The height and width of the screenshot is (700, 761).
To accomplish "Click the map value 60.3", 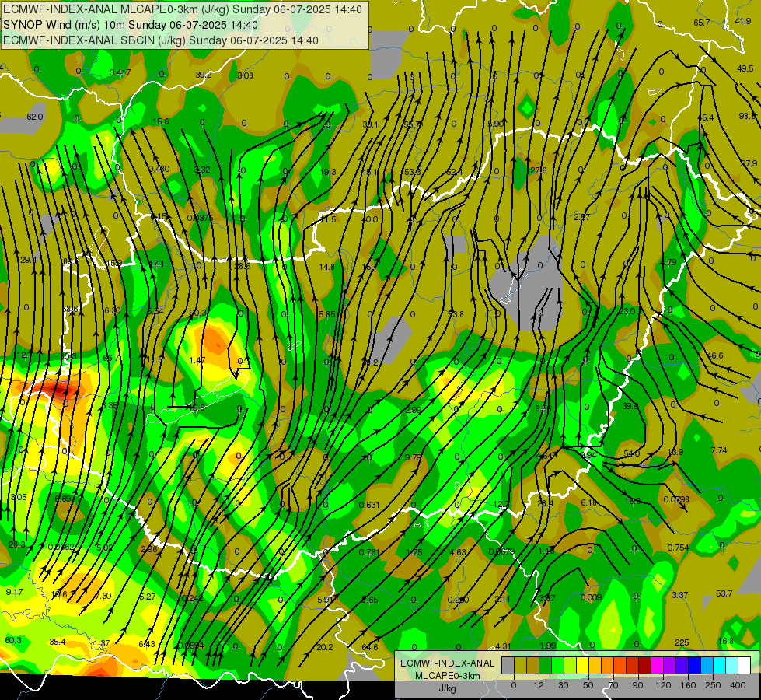I will (13, 640).
